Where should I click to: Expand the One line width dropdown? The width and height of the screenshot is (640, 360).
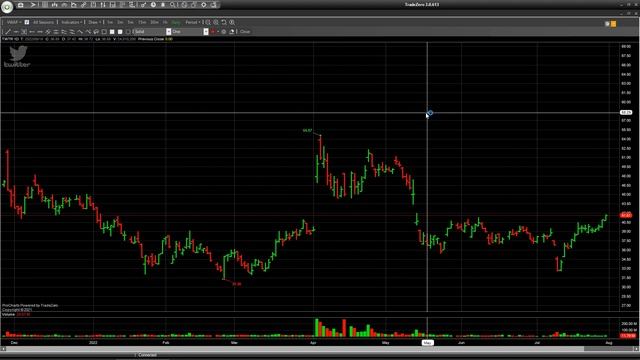[206, 32]
